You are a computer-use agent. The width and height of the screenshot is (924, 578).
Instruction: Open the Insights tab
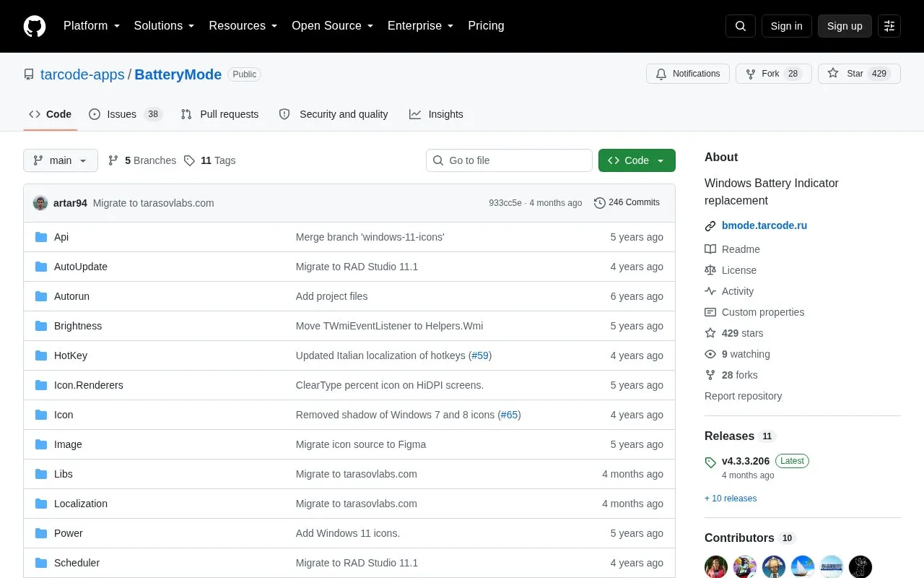436,114
